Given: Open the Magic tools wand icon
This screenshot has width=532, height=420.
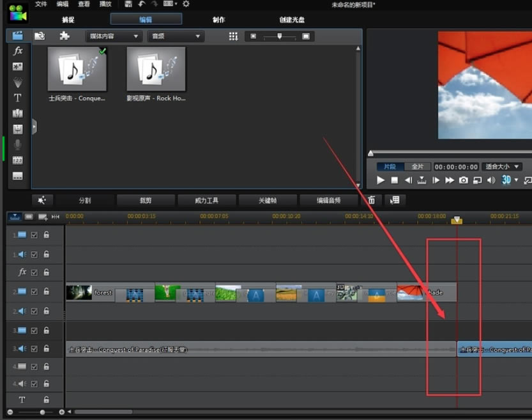Looking at the screenshot, I should pyautogui.click(x=42, y=200).
